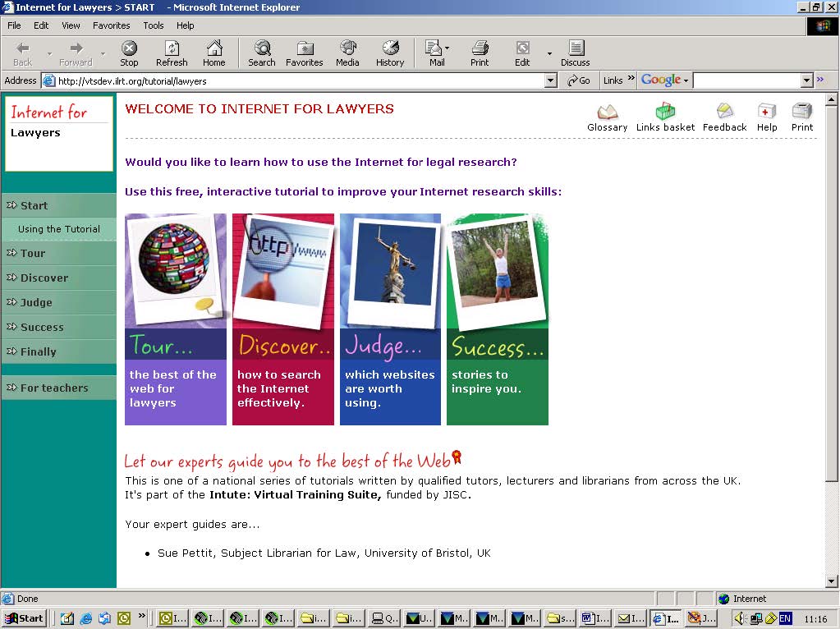
Task: Expand the Google search box dropdown
Action: (807, 80)
